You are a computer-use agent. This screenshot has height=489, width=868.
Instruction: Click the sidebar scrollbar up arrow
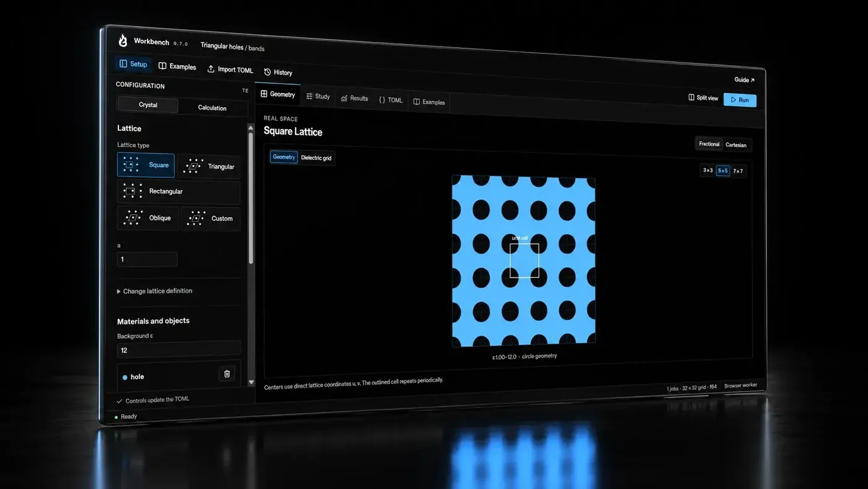[250, 127]
